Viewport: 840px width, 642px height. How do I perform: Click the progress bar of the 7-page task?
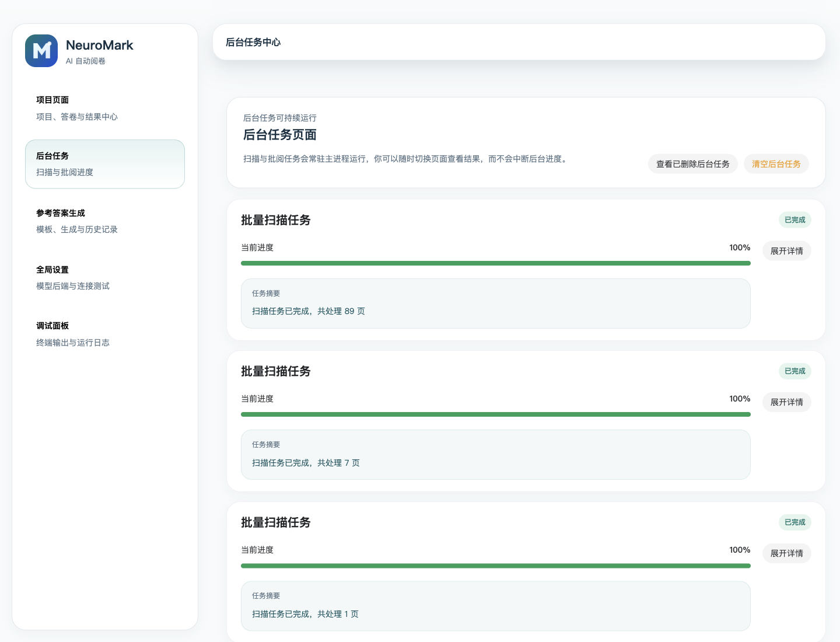click(x=496, y=414)
